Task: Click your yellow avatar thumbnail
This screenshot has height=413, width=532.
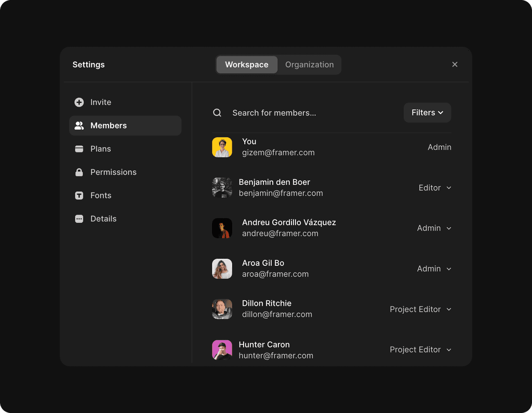Action: (222, 147)
